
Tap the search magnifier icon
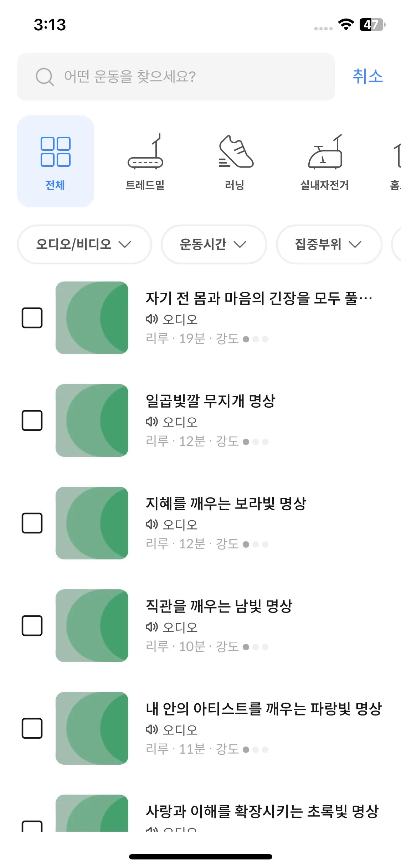(45, 77)
